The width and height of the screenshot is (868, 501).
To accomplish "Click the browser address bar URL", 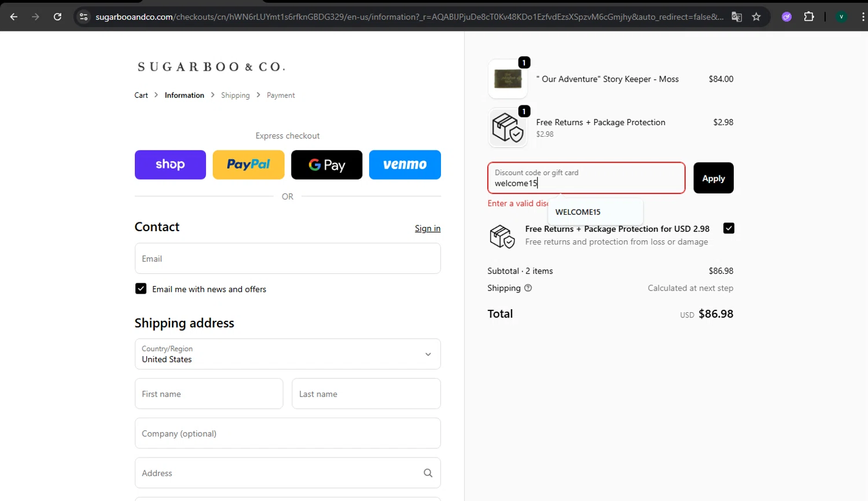I will (x=409, y=17).
